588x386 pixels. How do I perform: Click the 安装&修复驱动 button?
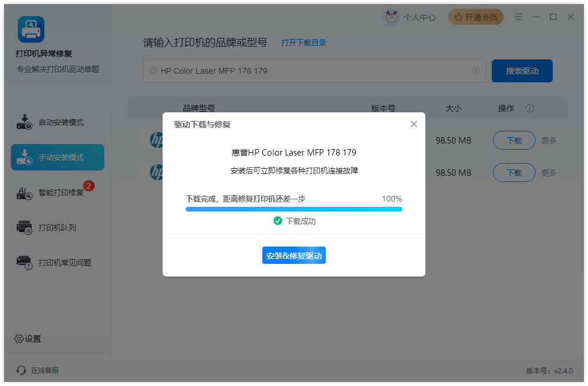[294, 256]
